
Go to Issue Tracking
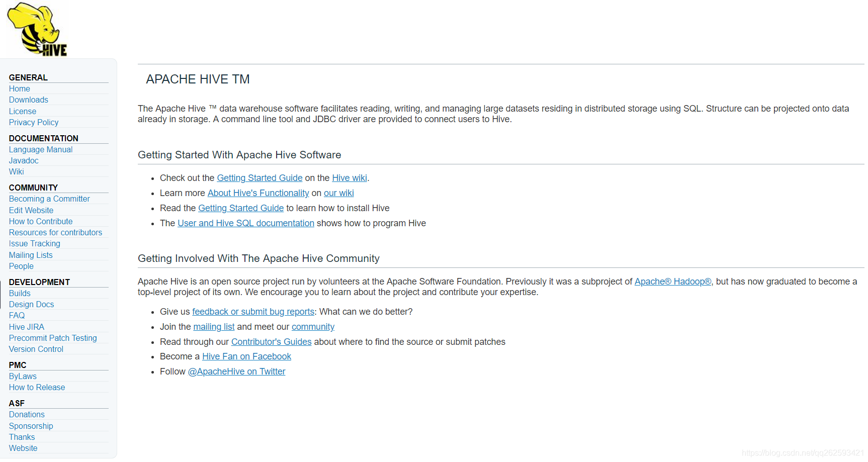[x=35, y=243]
